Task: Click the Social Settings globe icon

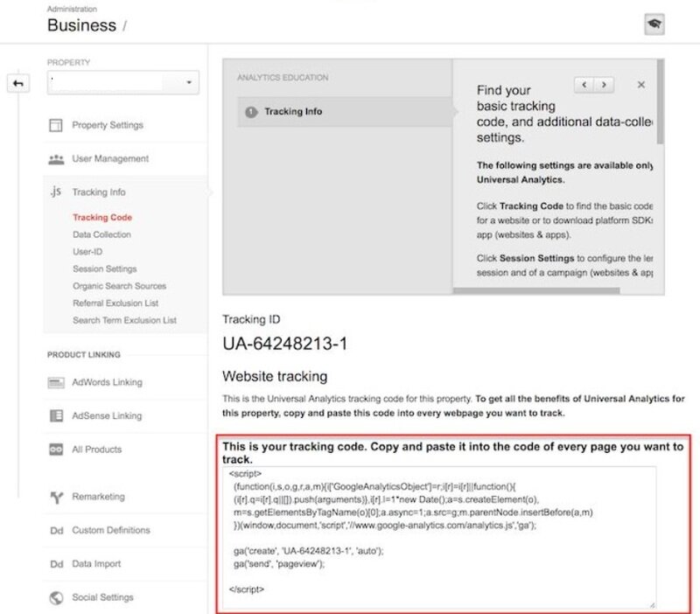Action: point(56,597)
